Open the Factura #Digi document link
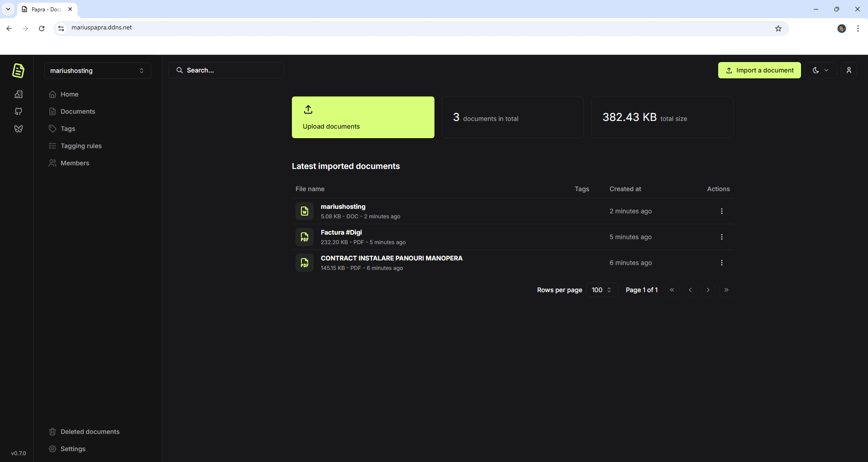Viewport: 868px width, 462px height. 341,232
